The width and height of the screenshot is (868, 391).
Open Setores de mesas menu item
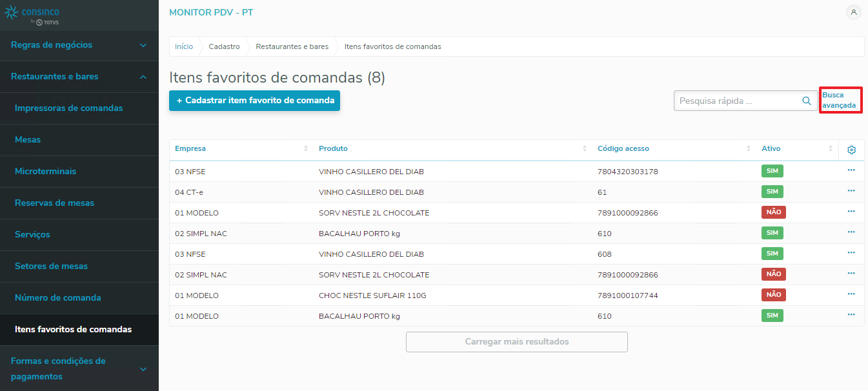pyautogui.click(x=79, y=266)
